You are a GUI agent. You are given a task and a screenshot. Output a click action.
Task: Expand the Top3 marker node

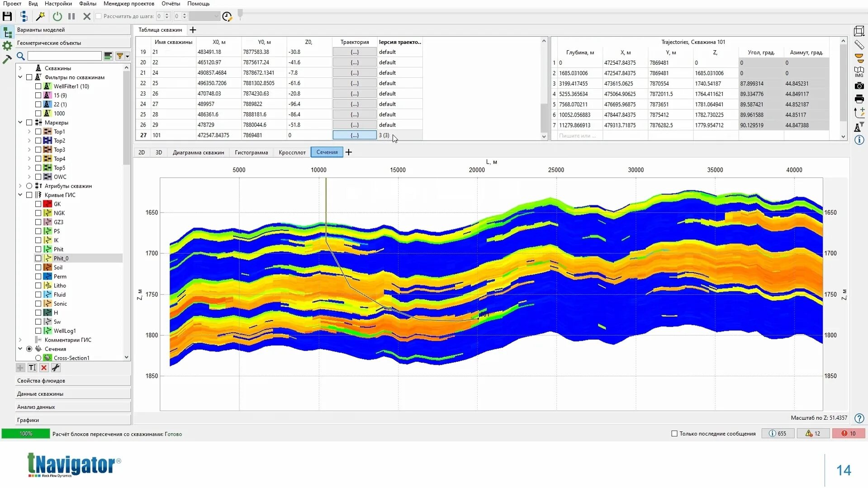(29, 150)
